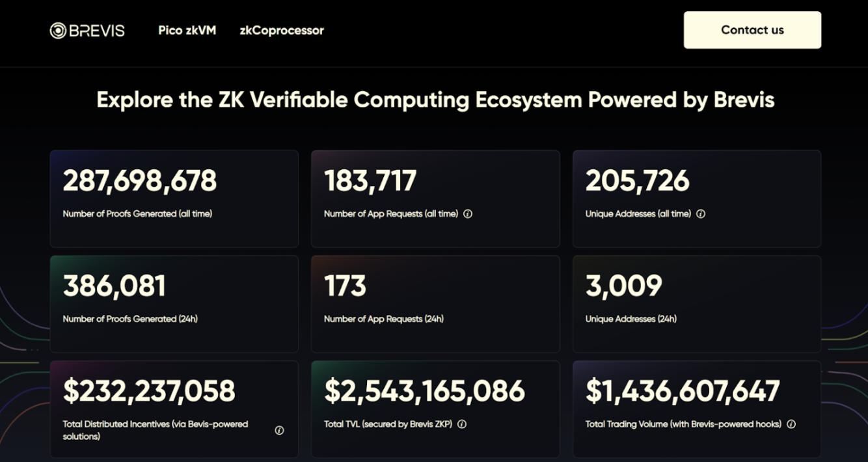
Task: Select the 183,717 app requests number
Action: pyautogui.click(x=370, y=181)
